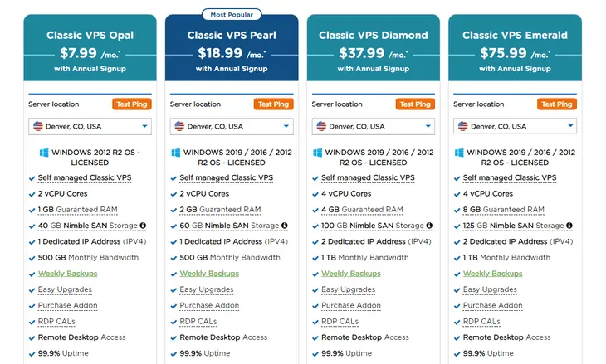Click the info icon beside Emerald Nimble SAN Storage

(x=568, y=226)
